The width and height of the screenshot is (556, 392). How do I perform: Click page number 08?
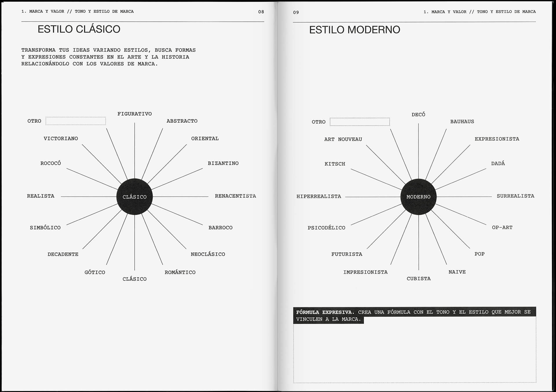[261, 12]
